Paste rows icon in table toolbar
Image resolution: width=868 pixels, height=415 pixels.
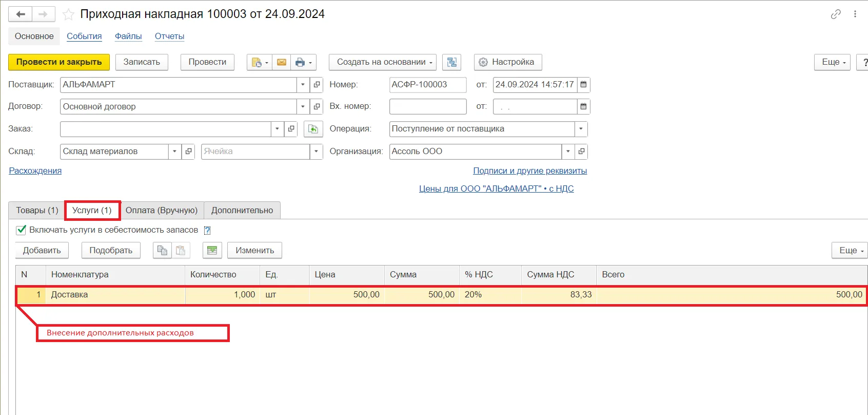point(181,251)
